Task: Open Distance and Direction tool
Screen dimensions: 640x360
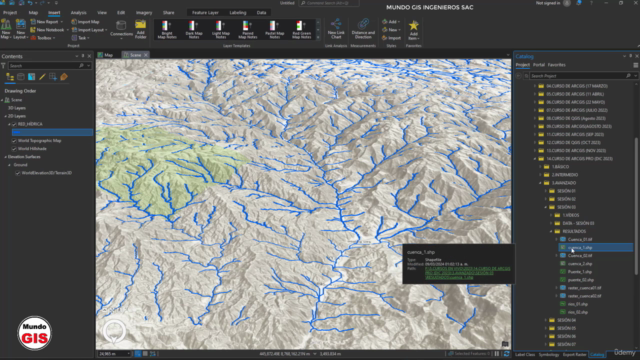Action: tap(363, 29)
